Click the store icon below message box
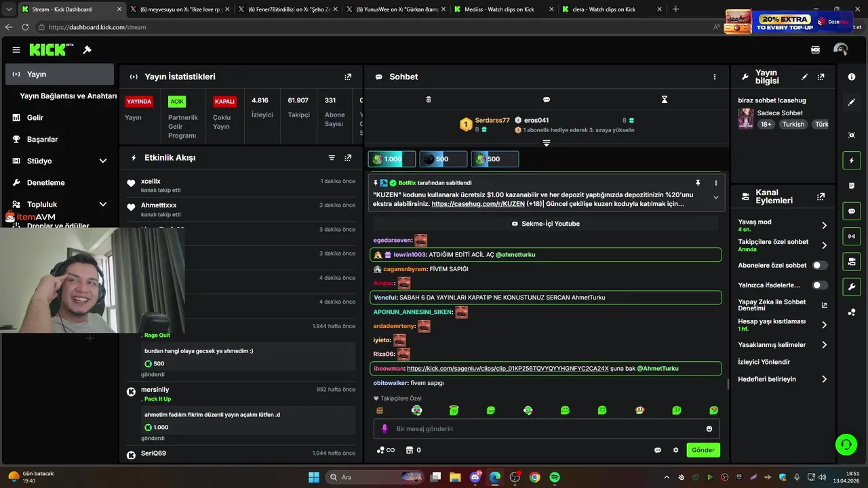This screenshot has height=488, width=868. pos(410,450)
